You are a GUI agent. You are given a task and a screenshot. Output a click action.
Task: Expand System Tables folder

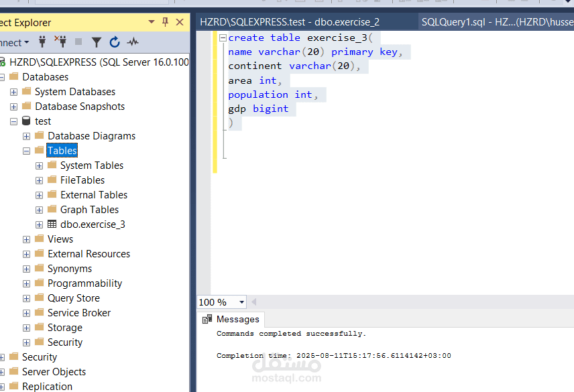coord(39,166)
